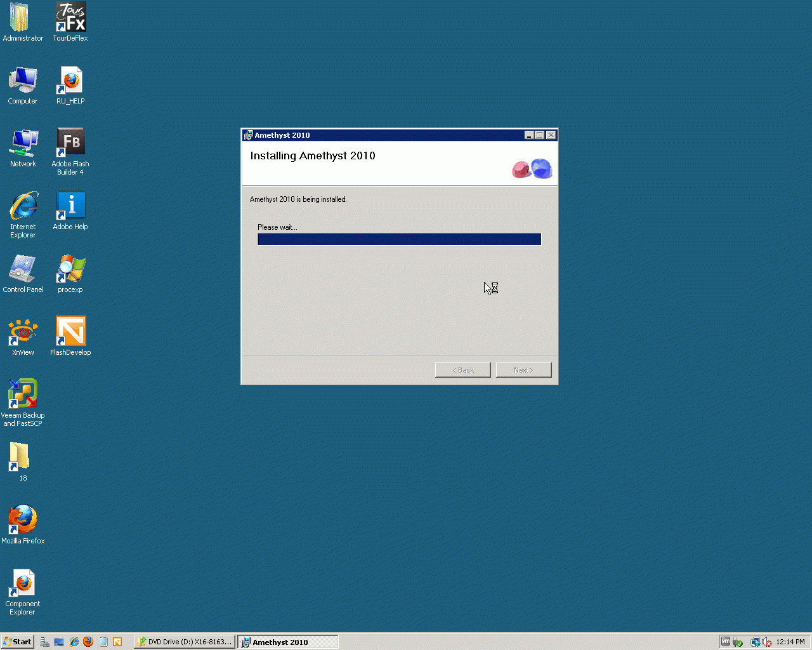
Task: Open the network connection tray icon
Action: tap(756, 642)
